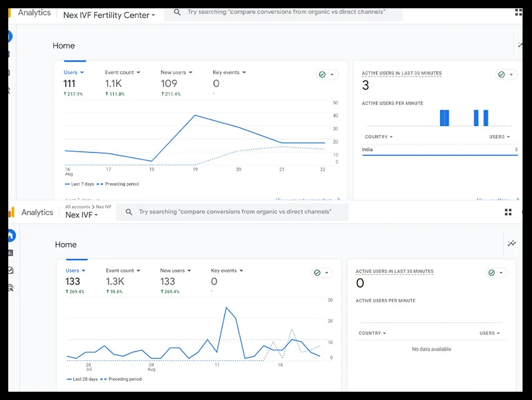The width and height of the screenshot is (532, 400).
Task: Open the green check status menu on the top realtime card
Action: click(x=506, y=75)
